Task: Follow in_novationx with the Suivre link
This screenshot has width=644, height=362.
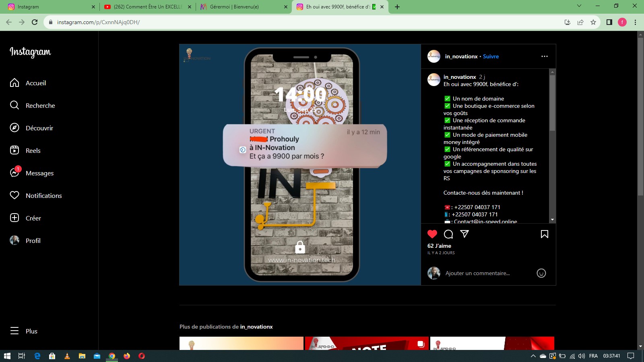Action: pos(491,56)
